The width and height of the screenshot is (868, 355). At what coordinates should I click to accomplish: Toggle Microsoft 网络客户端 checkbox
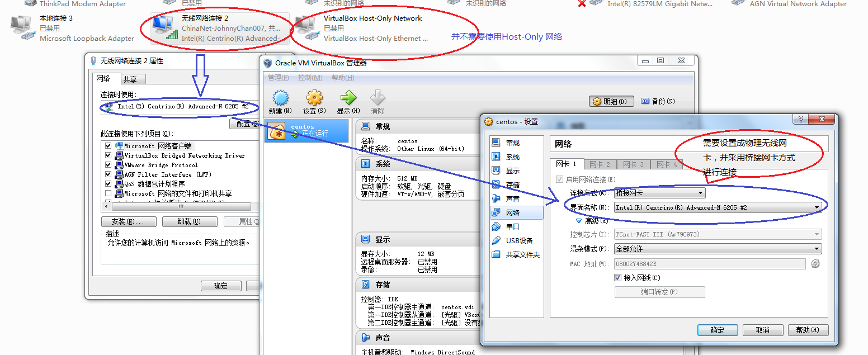pos(108,146)
